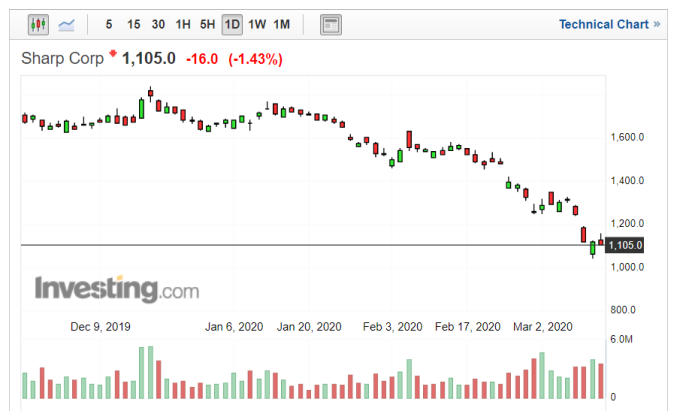680x411 pixels.
Task: Switch to 1W weekly timeframe
Action: pos(257,25)
